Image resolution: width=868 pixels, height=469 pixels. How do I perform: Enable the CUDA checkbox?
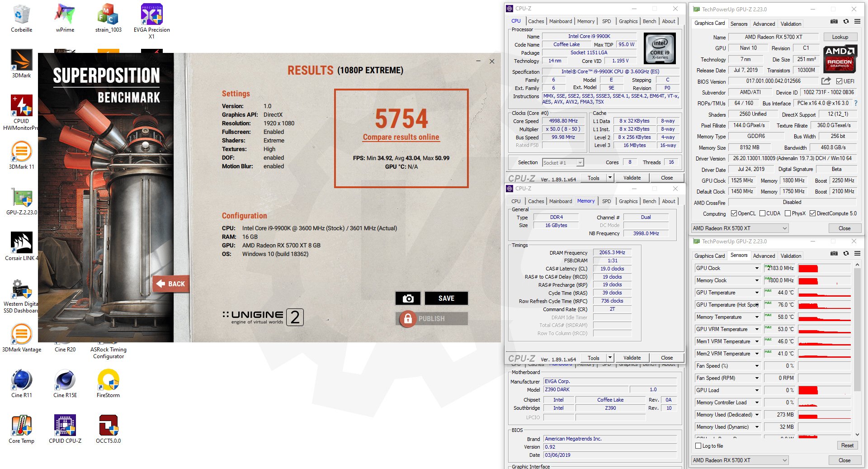pos(763,213)
